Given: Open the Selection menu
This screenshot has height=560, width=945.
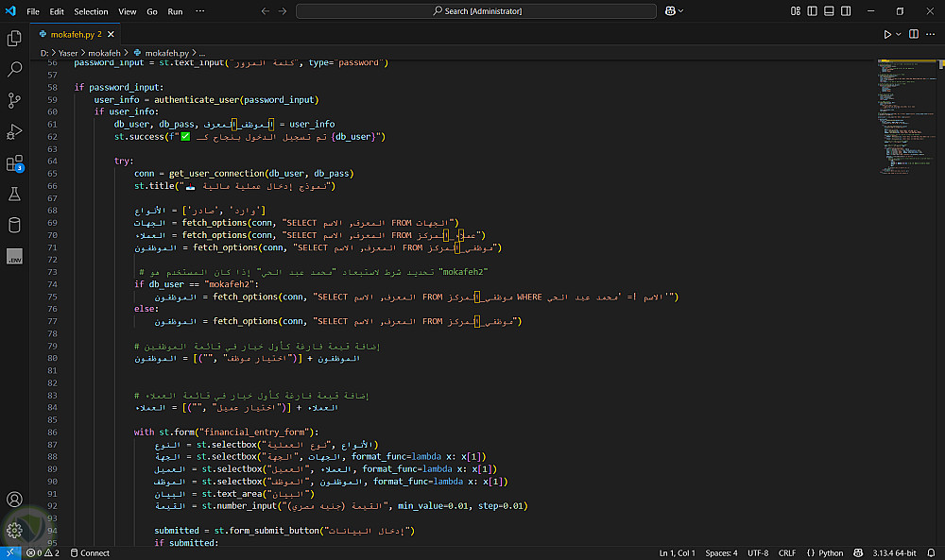Looking at the screenshot, I should [x=91, y=11].
